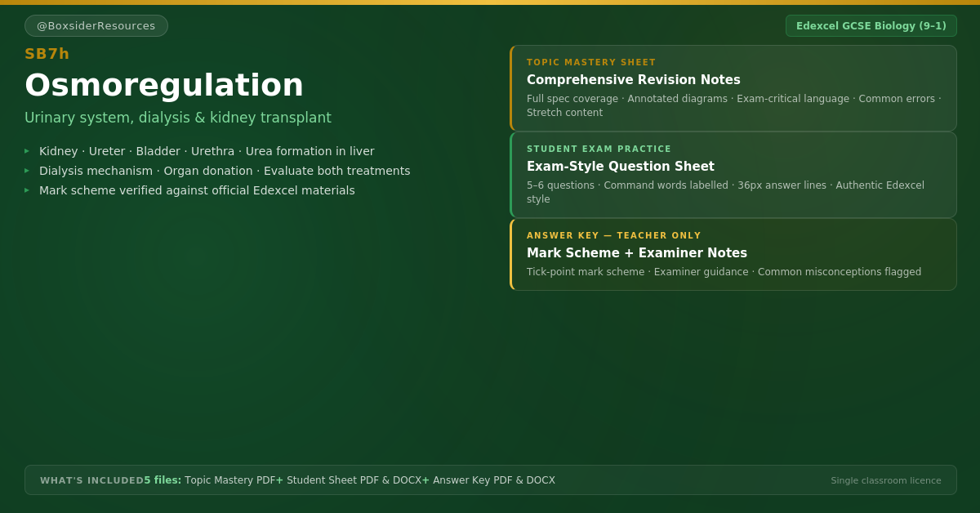Viewport: 980px width, 513px height.
Task: Open the Mark Scheme + Examiner Notes card
Action: point(733,254)
